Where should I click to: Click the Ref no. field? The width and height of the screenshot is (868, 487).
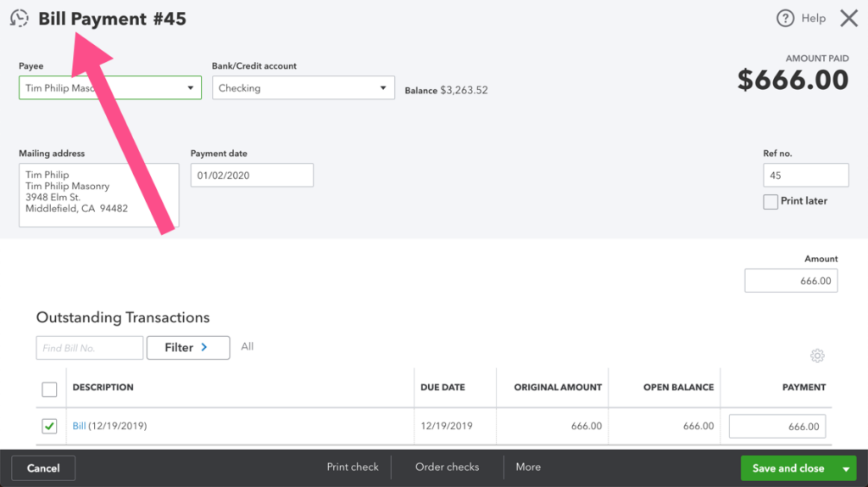[805, 175]
